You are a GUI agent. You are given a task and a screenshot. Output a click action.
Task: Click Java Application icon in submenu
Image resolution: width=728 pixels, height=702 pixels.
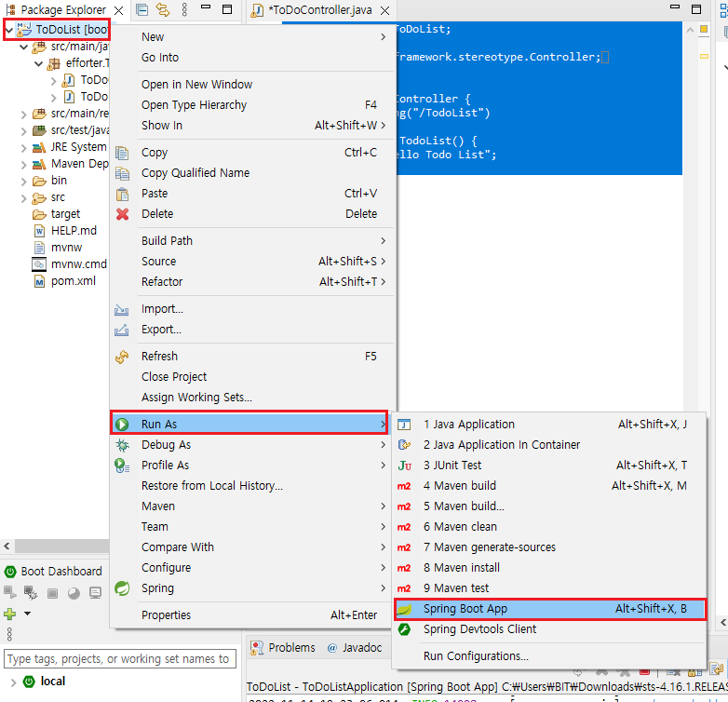pos(404,425)
